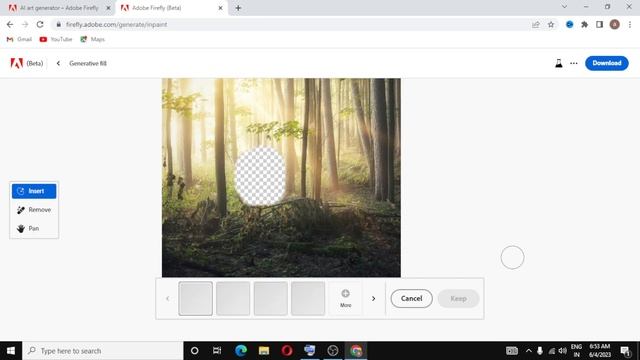
Task: Cancel the generated variations
Action: (x=411, y=298)
